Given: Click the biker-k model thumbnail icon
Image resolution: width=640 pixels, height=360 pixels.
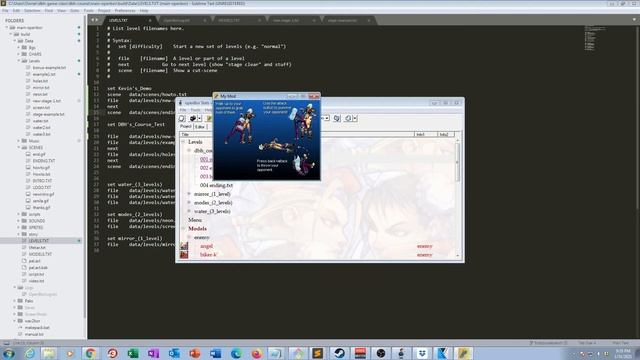Looking at the screenshot, I should point(184,255).
